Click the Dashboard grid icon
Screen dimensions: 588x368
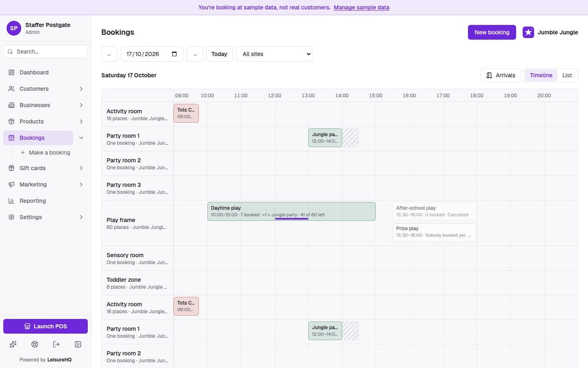coord(11,72)
